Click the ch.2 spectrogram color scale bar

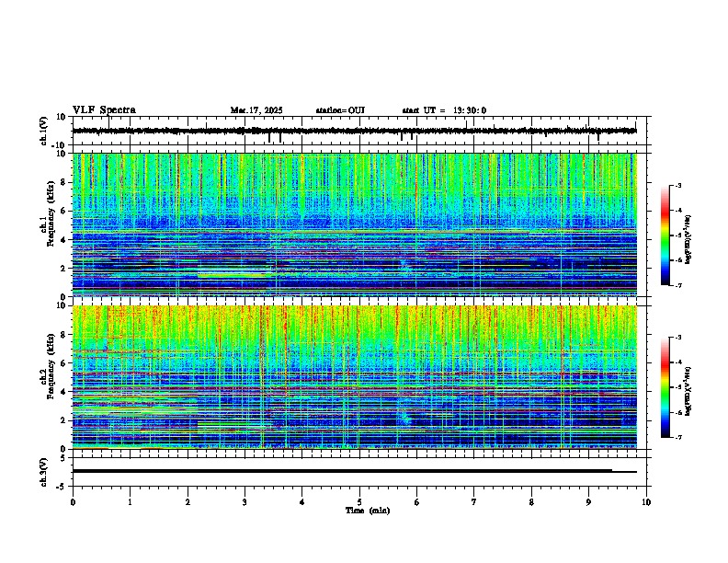[x=665, y=387]
